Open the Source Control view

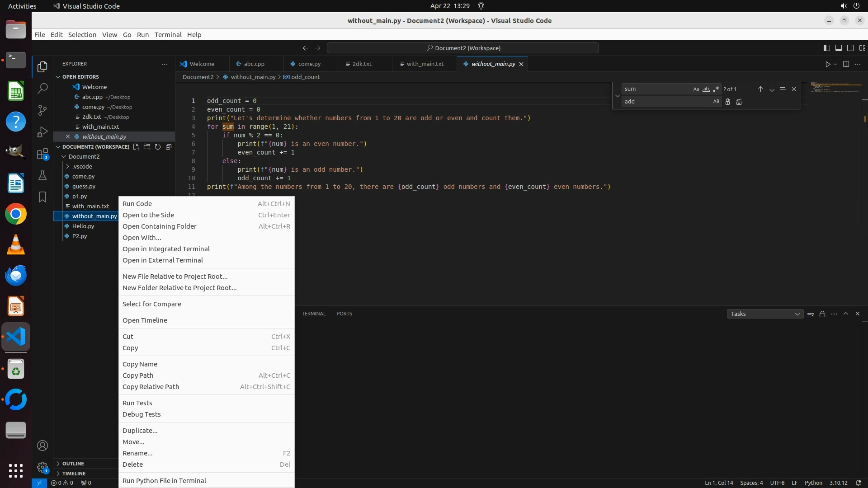tap(42, 110)
